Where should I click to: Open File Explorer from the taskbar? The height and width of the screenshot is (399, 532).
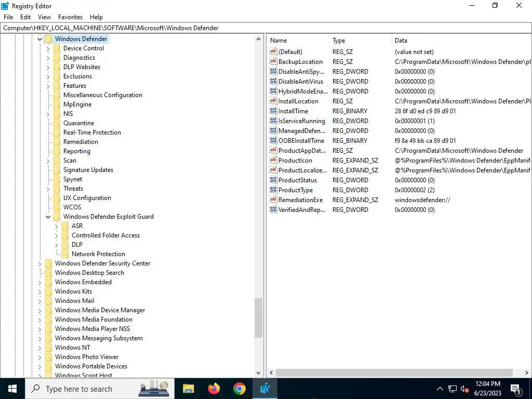coord(188,389)
